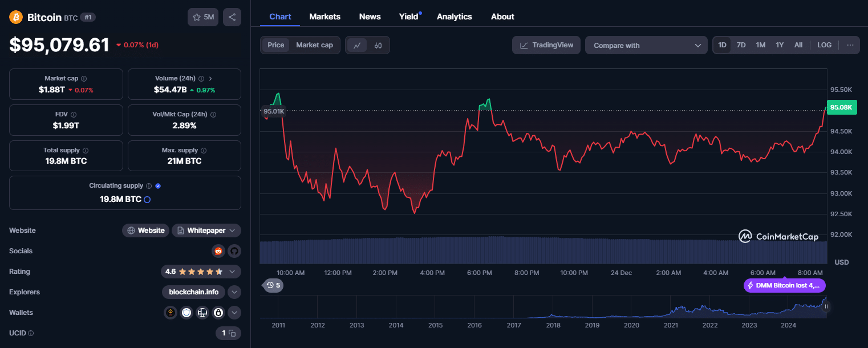
Task: Click the #1 rank badge
Action: click(88, 17)
